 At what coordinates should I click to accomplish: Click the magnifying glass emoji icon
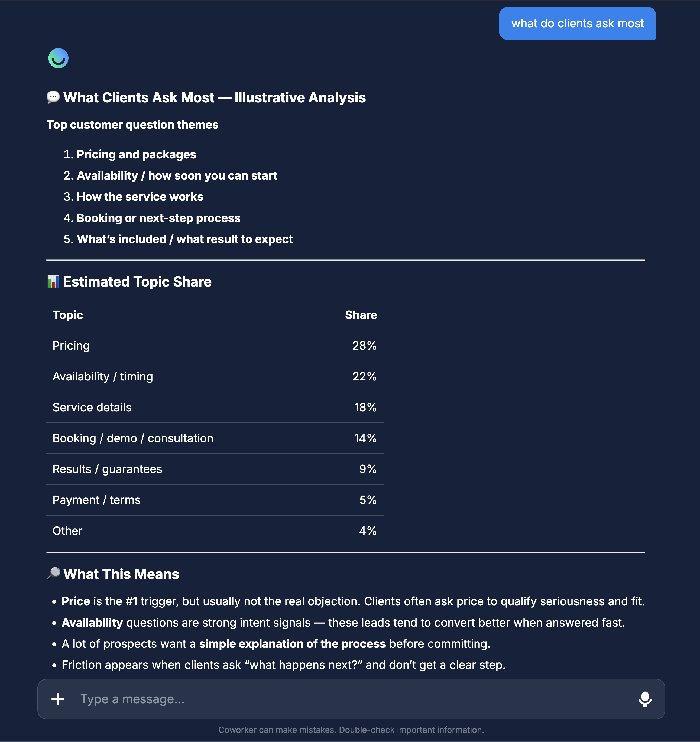click(x=53, y=574)
